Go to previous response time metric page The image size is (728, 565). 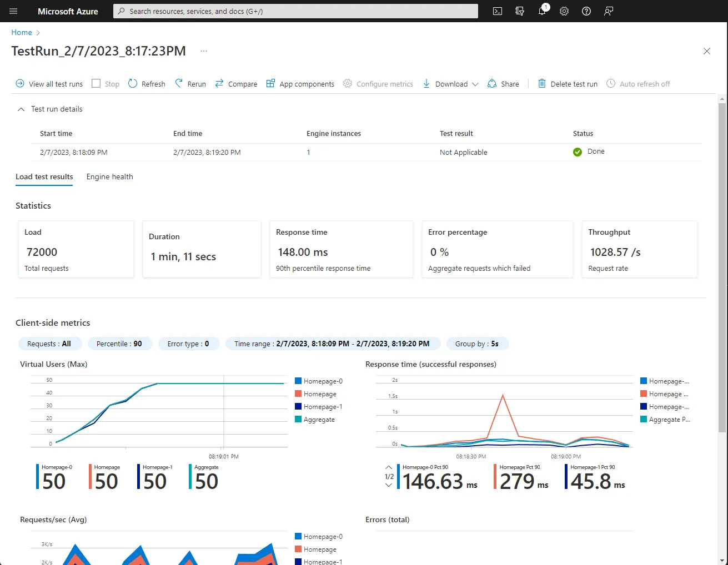(389, 467)
